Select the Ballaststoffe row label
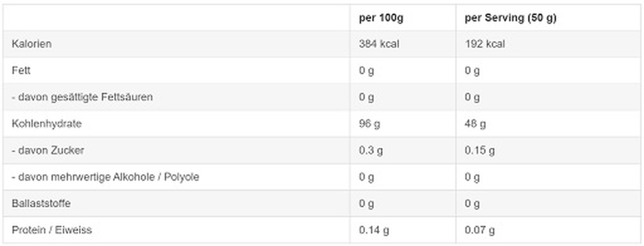Screen dimensions: 644x246 click(41, 204)
